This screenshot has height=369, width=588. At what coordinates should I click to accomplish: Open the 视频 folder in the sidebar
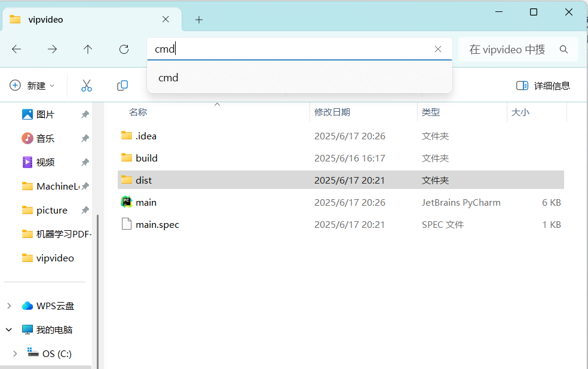coord(45,162)
